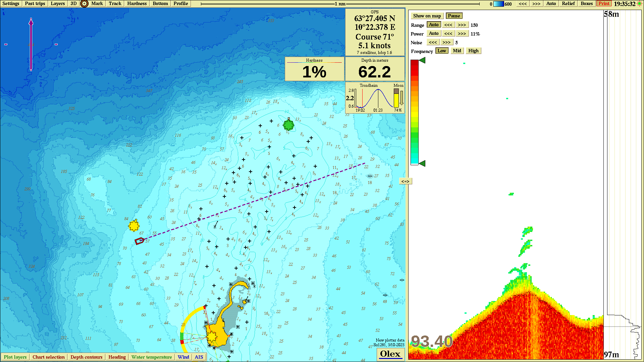Click the lower green triangle on color scale
Screen dimensions: 644x362
pos(422,163)
